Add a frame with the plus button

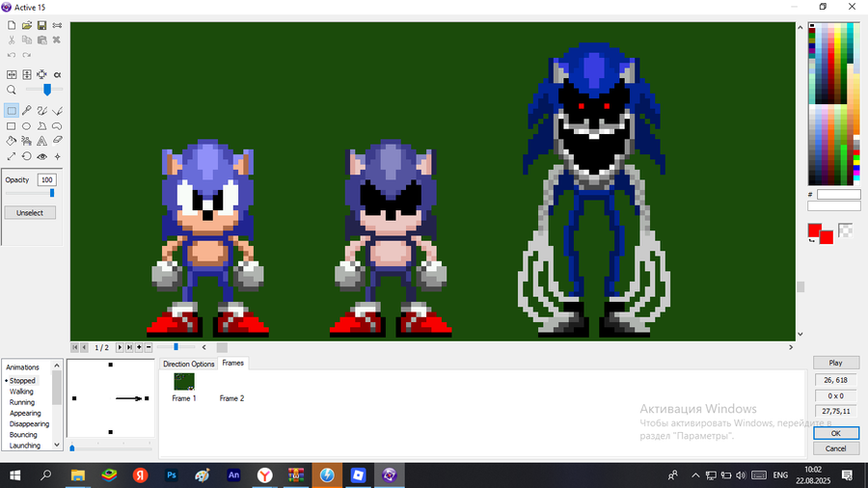coord(139,347)
